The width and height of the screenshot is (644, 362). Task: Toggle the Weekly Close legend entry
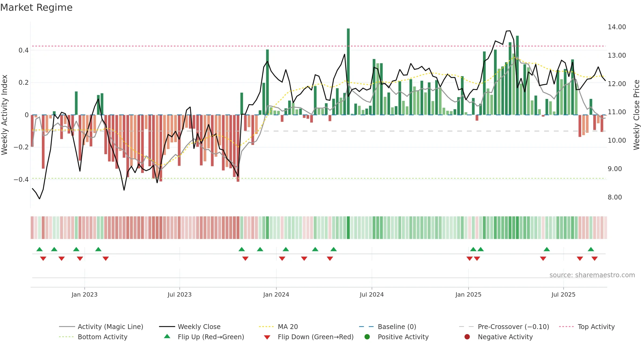[190, 327]
